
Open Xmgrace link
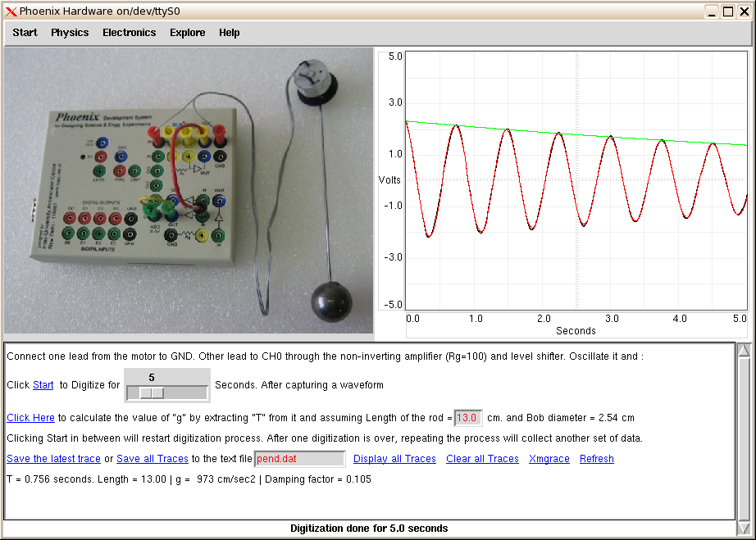click(549, 459)
